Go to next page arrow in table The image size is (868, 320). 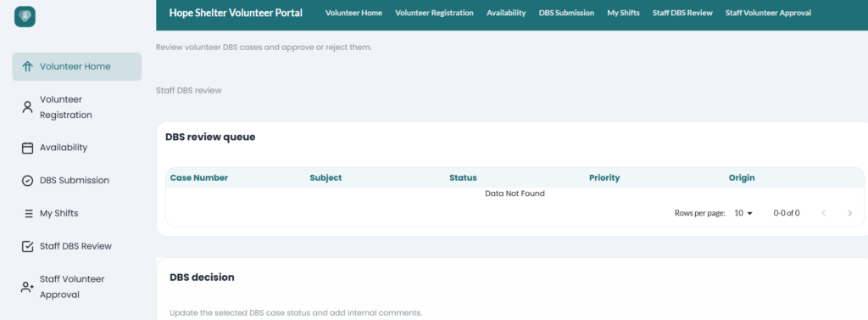849,213
